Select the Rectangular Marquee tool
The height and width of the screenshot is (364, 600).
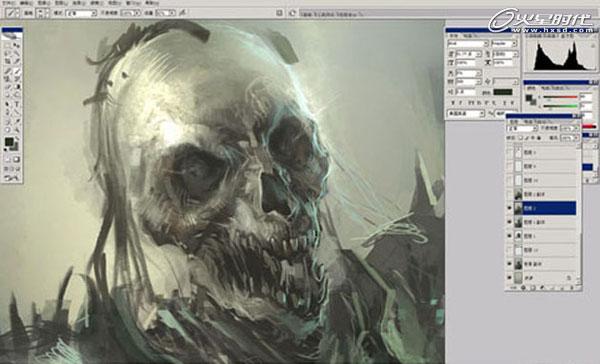[x=7, y=45]
